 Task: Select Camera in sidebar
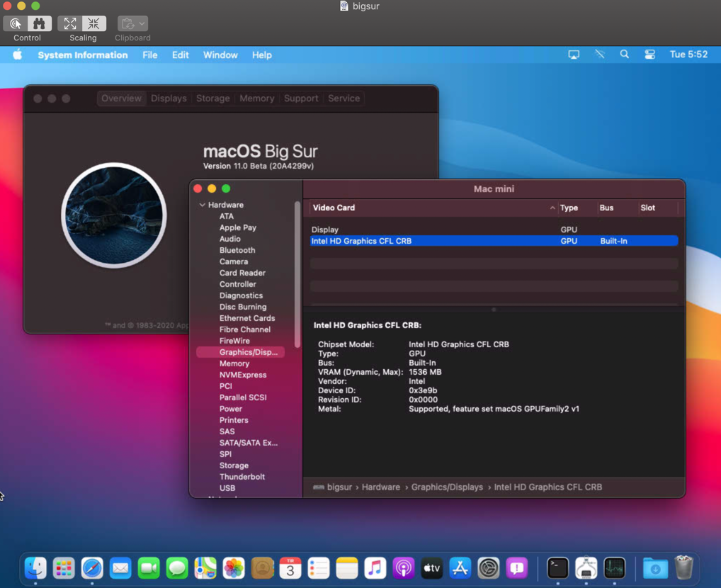coord(234,261)
